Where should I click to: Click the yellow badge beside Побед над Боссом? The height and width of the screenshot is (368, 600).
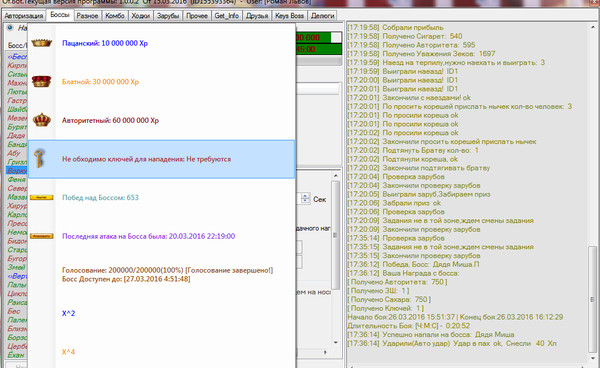[x=42, y=197]
